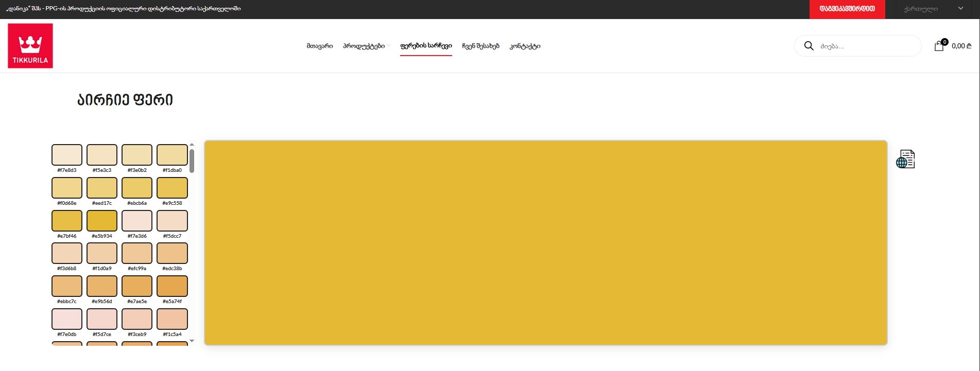Select the #ebcb6a swatch
This screenshot has width=980, height=371.
[137, 188]
